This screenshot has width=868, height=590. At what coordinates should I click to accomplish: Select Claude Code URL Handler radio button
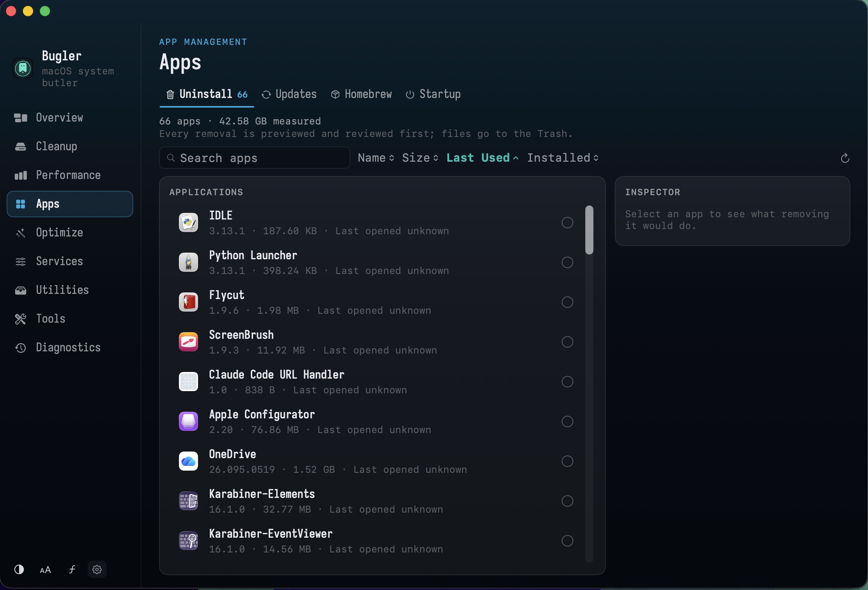[567, 382]
